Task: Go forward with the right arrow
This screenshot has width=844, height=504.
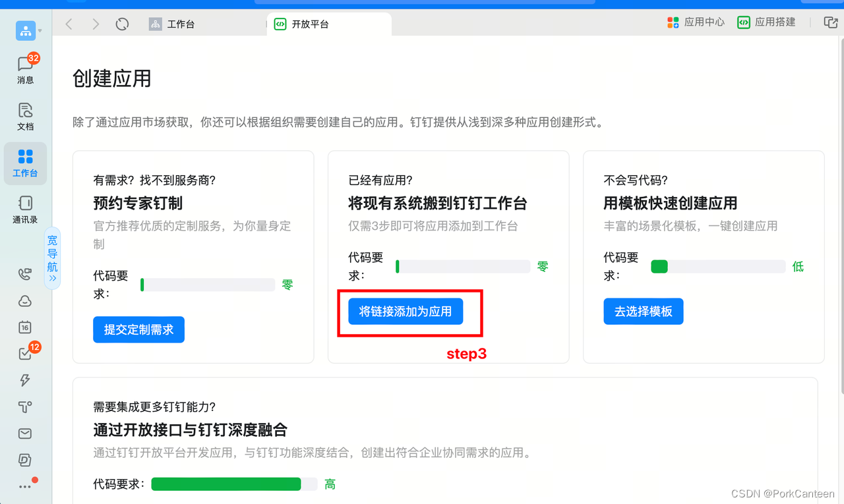Action: coord(96,24)
